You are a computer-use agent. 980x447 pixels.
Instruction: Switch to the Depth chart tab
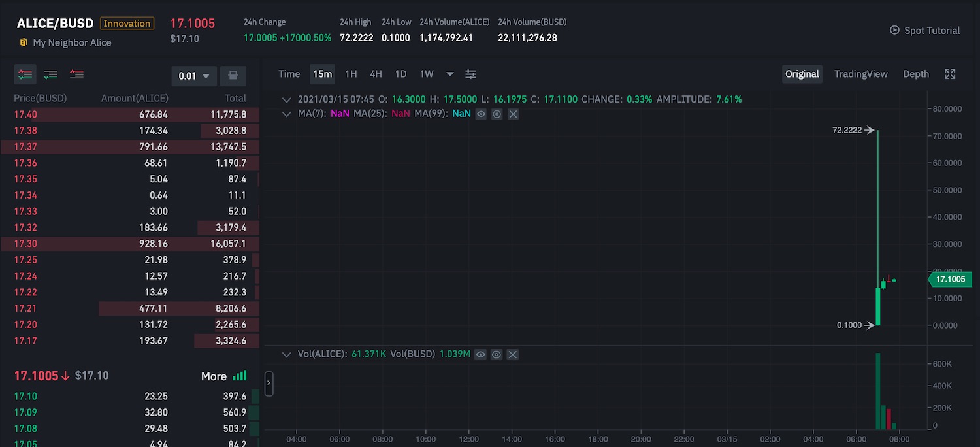[x=915, y=74]
